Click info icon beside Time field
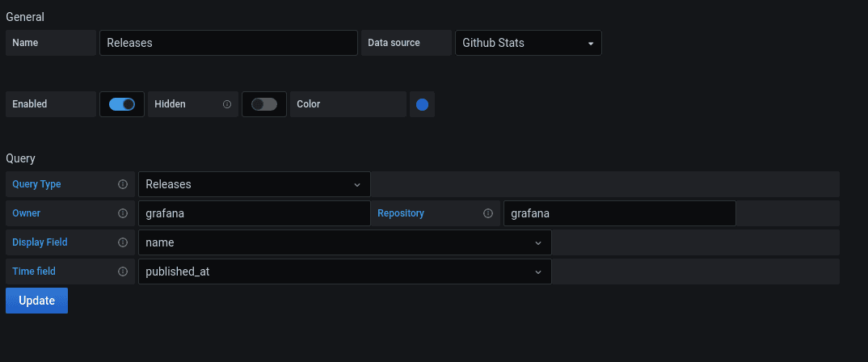The image size is (868, 362). pyautogui.click(x=123, y=271)
